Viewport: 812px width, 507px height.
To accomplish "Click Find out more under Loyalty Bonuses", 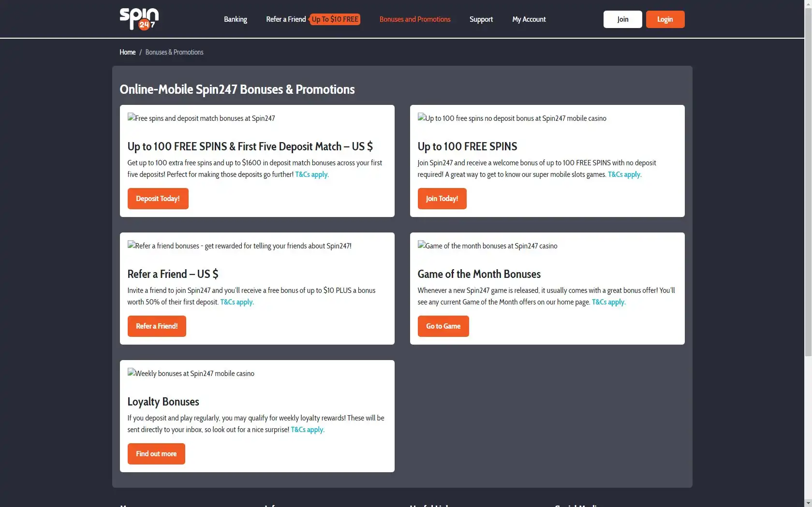I will click(156, 454).
